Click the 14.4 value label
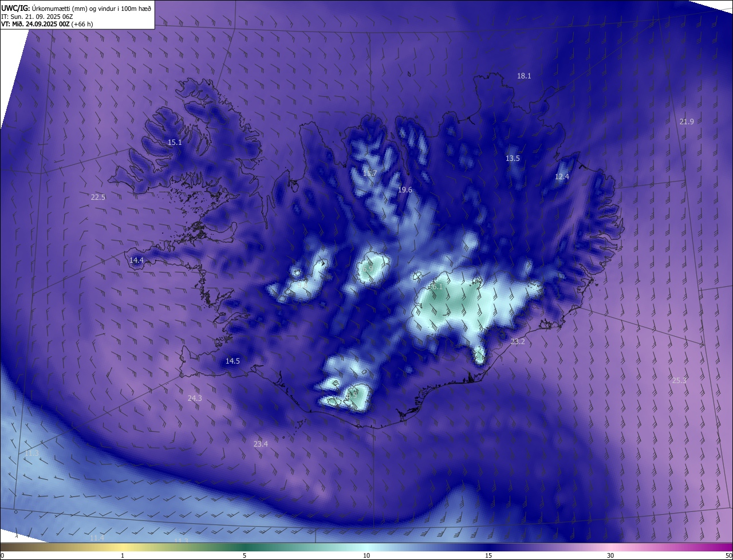 [136, 260]
